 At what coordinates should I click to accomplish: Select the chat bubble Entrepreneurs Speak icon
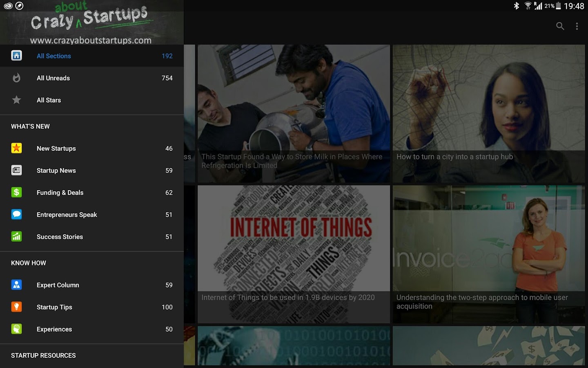tap(16, 214)
